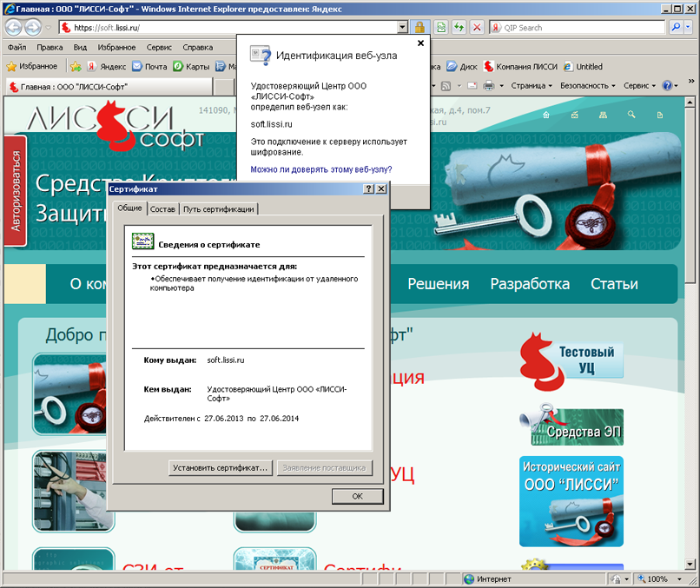Open the Страница dropdown menu
700x588 pixels.
pos(532,86)
